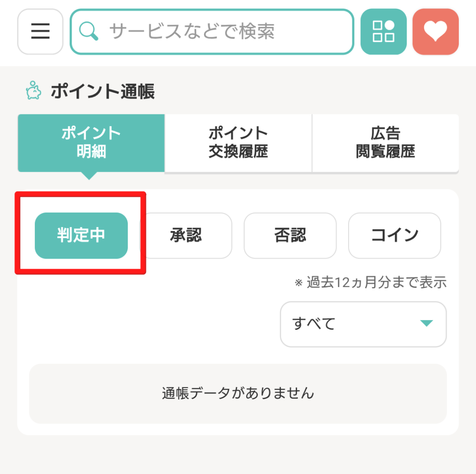Toggle the 判定中 filter

[81, 235]
